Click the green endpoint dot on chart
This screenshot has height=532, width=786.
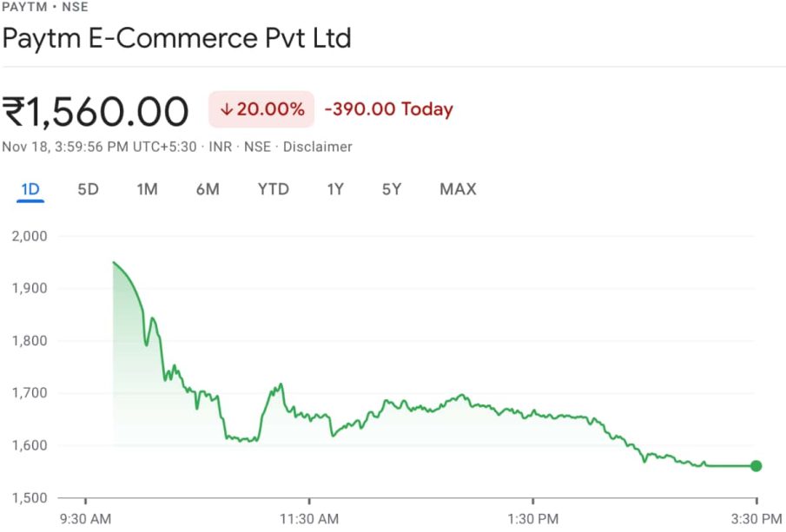756,466
